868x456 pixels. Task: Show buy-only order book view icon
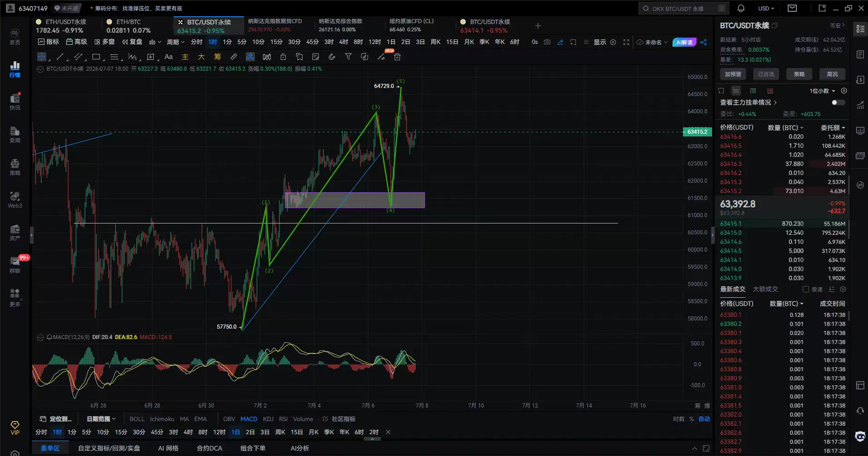coord(753,91)
